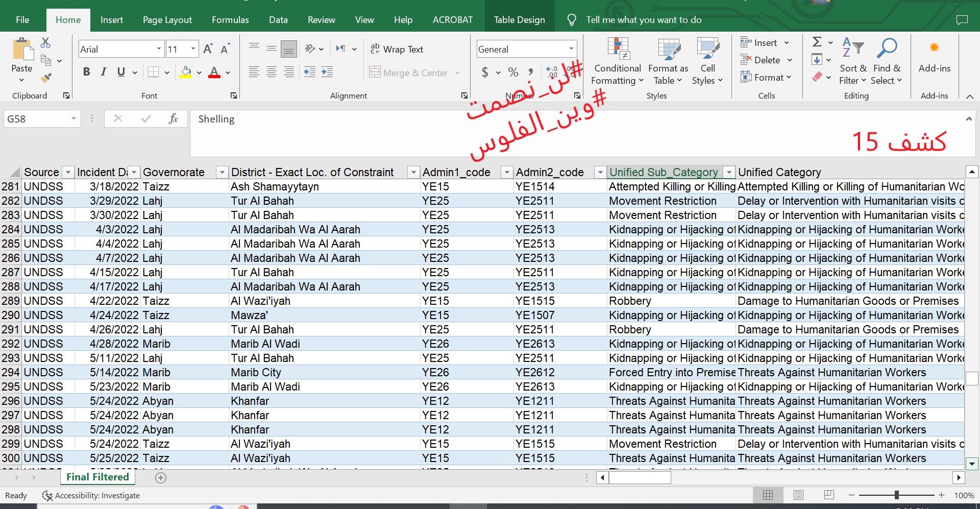Open the General number format dropdown
Image resolution: width=980 pixels, height=509 pixels.
pos(571,49)
